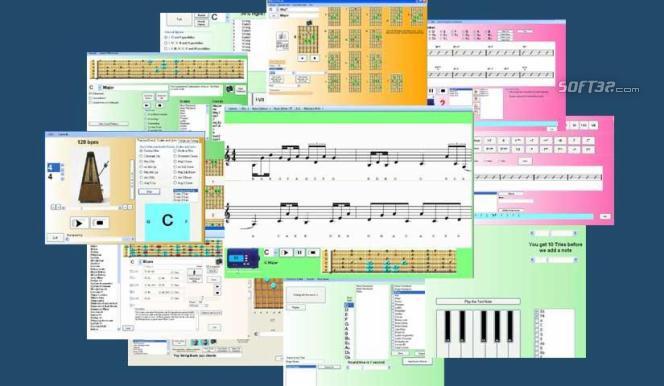The image size is (664, 386).
Task: Play the scale in the C Major fretboard window
Action: point(147,105)
